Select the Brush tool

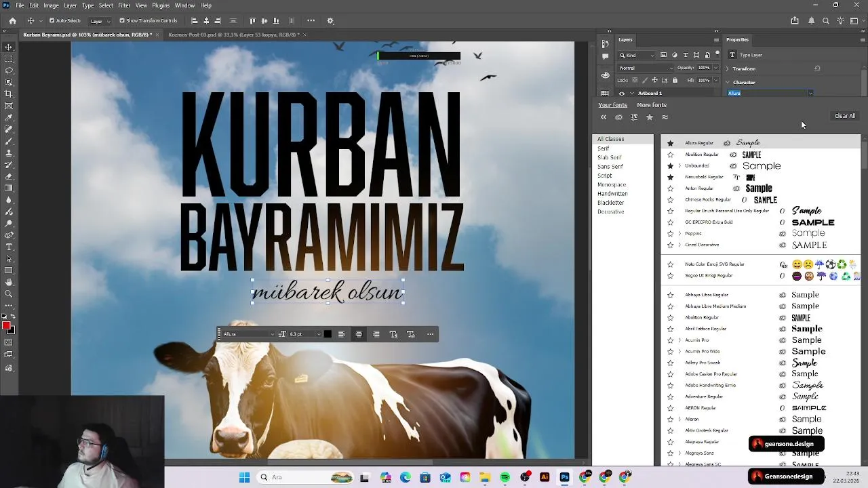(9, 141)
